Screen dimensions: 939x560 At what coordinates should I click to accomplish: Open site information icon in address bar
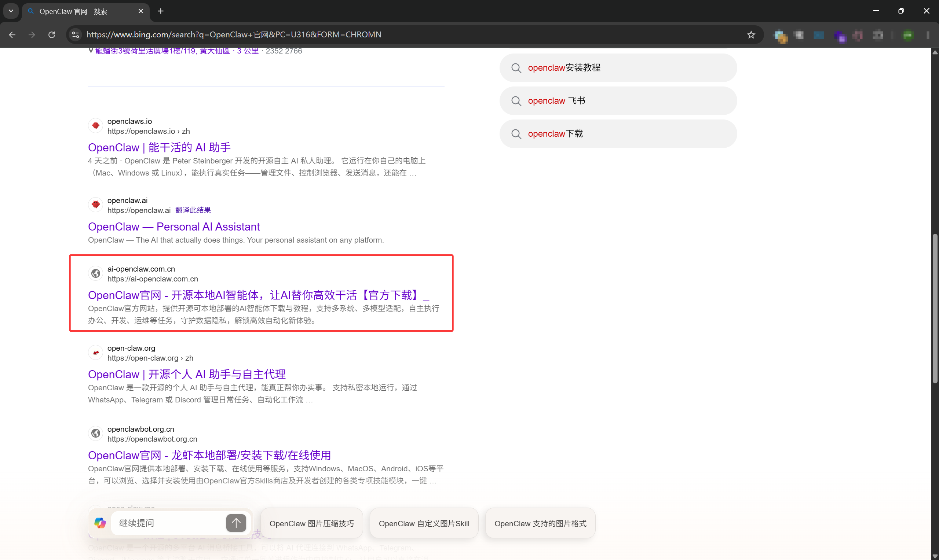(76, 35)
